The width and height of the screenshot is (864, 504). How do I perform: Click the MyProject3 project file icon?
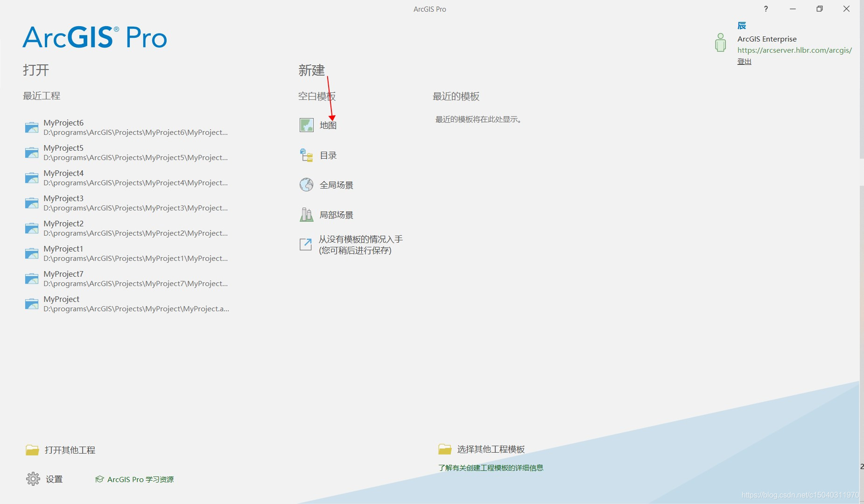coord(32,203)
